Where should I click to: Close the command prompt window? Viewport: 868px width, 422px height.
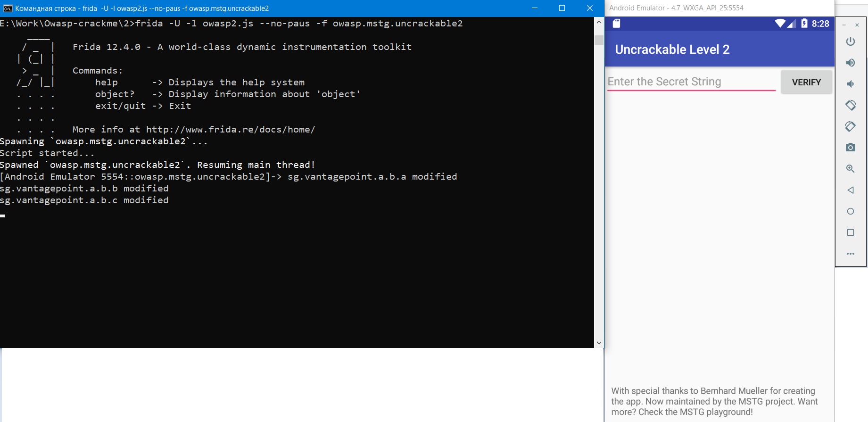click(590, 8)
